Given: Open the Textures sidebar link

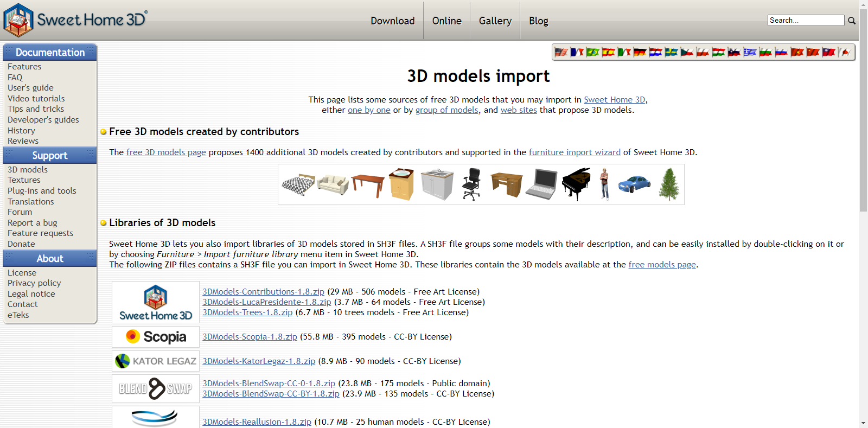Looking at the screenshot, I should 24,180.
